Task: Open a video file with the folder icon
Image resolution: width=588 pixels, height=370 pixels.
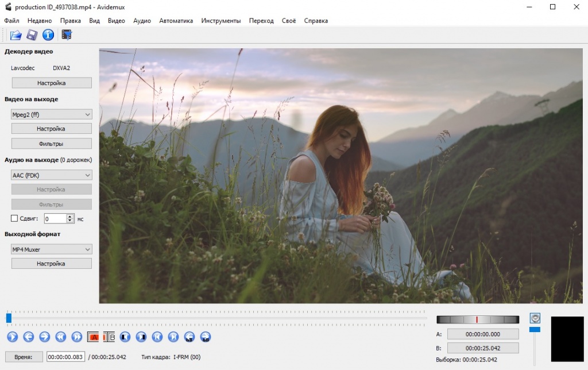Action: point(16,35)
